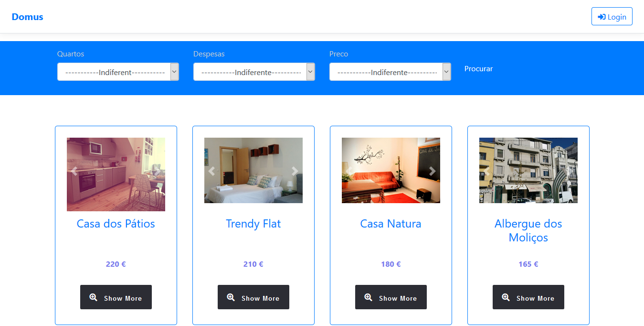
Task: Open the Casa dos Pátios title link
Action: click(116, 224)
